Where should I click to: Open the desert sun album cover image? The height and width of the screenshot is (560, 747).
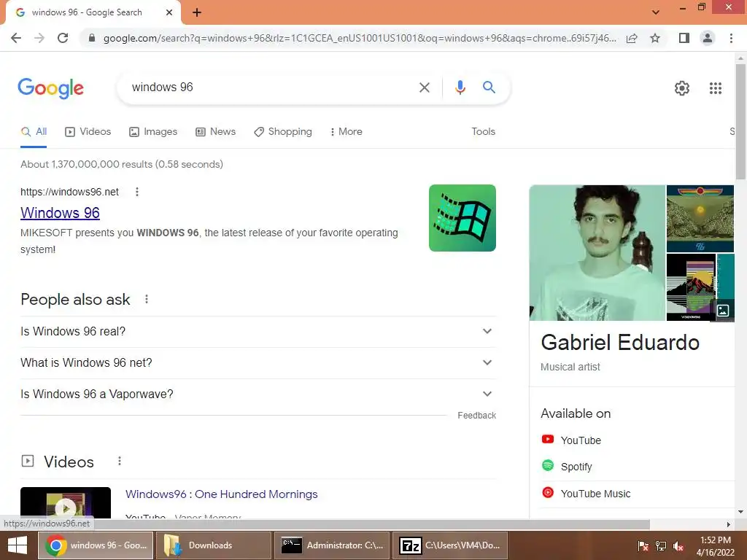pyautogui.click(x=700, y=219)
